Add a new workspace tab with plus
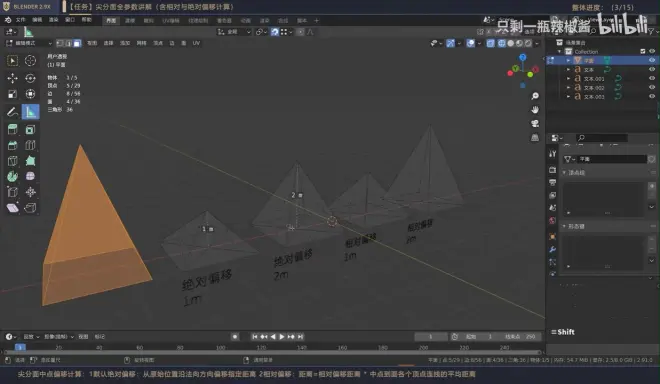 (x=317, y=20)
